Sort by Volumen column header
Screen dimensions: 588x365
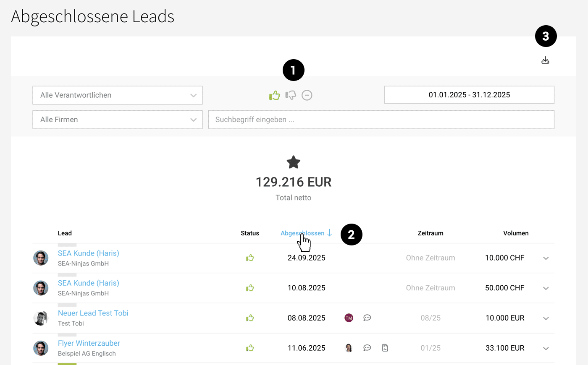[516, 233]
